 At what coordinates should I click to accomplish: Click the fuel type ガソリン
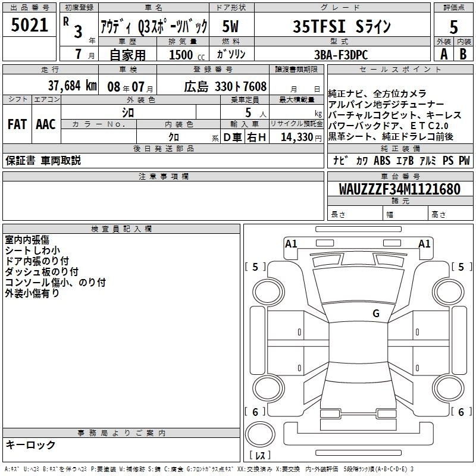(x=231, y=54)
